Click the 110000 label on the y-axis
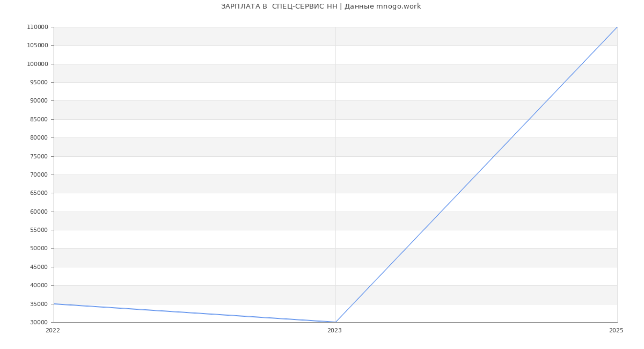 (37, 27)
